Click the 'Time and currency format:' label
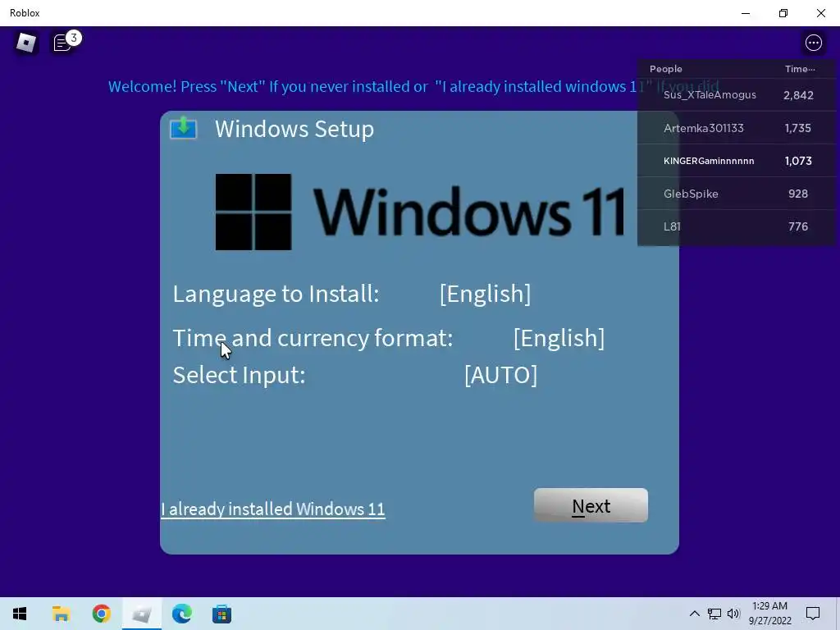 tap(313, 338)
